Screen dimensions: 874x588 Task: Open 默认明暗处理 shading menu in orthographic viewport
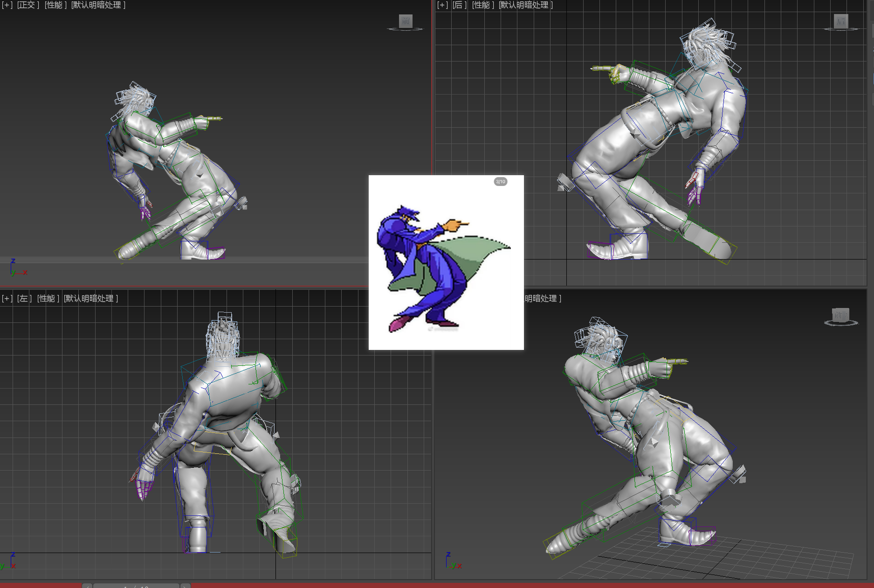(98, 5)
